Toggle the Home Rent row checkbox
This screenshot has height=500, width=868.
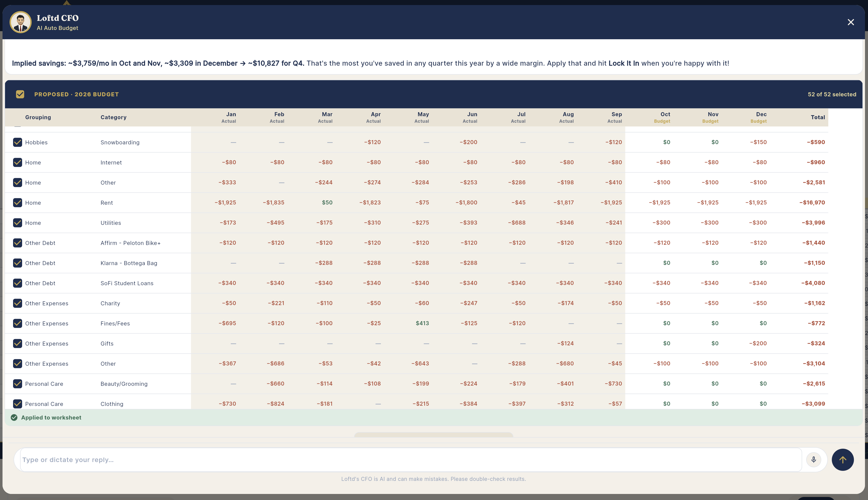point(18,203)
